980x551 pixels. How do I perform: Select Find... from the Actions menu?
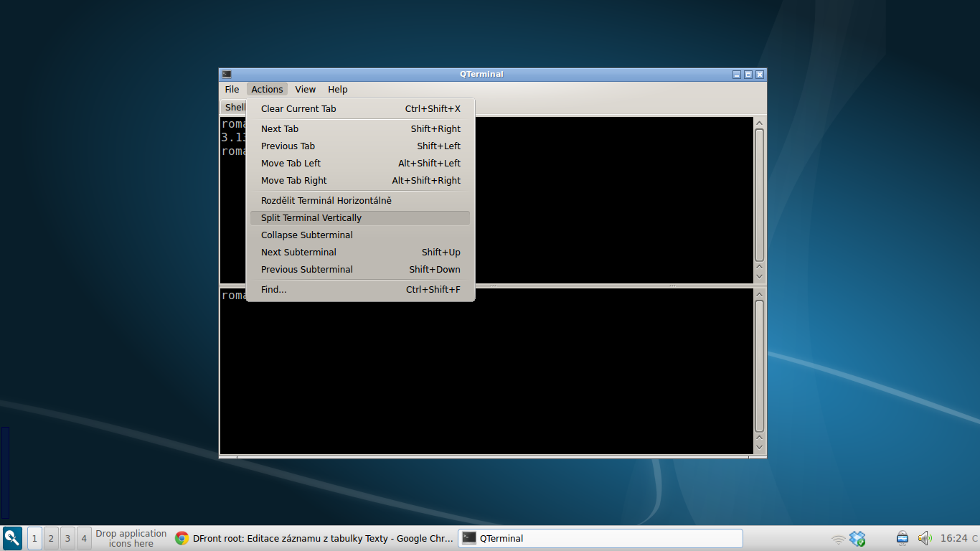tap(273, 289)
